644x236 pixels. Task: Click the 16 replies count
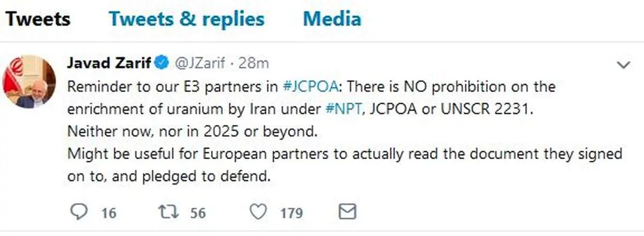(x=108, y=213)
